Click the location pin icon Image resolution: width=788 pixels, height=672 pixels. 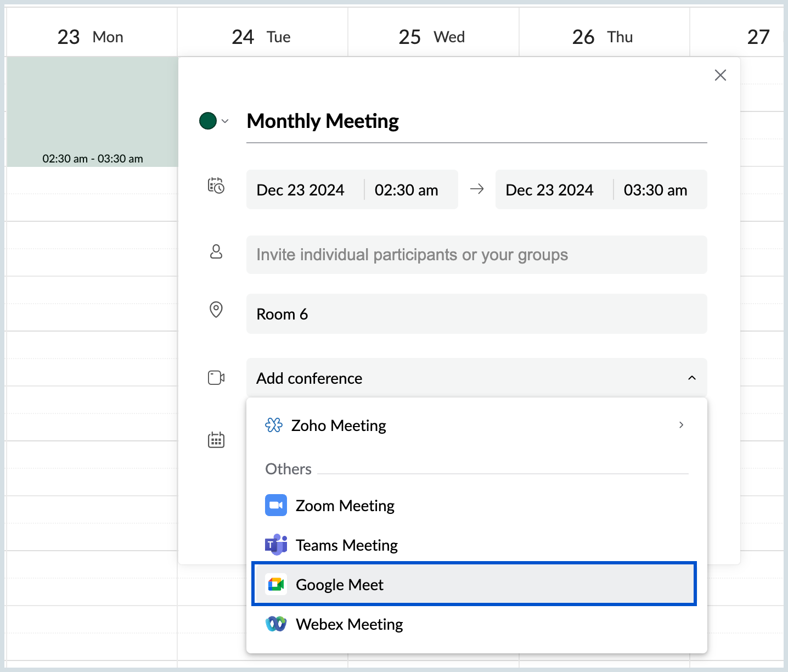[x=216, y=310]
